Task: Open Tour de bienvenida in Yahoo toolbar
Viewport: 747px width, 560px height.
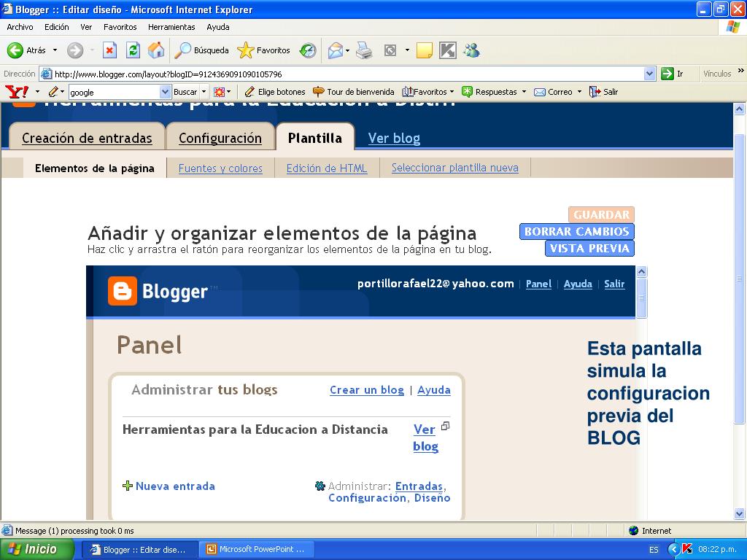Action: pos(354,92)
